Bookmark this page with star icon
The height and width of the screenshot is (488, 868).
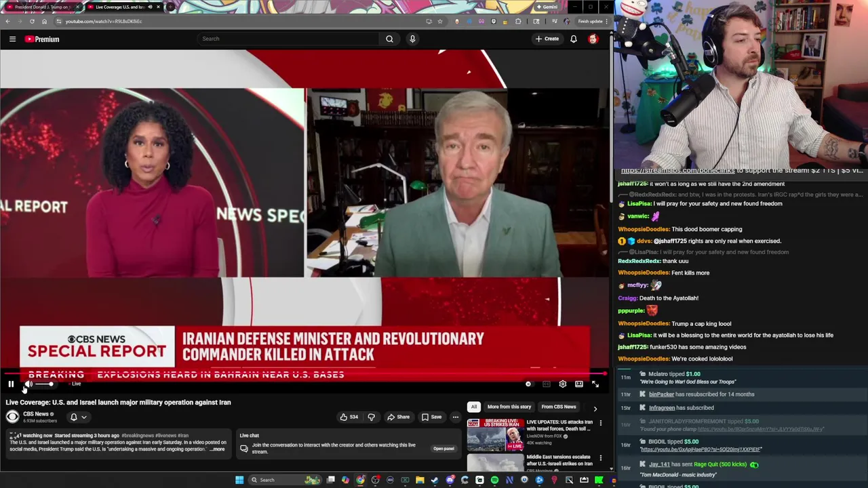point(440,21)
